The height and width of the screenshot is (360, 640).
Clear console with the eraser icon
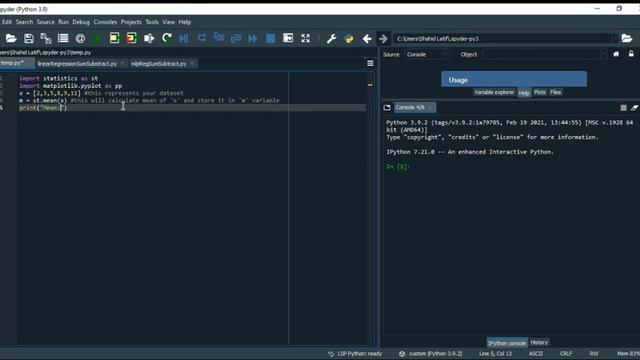click(x=634, y=107)
